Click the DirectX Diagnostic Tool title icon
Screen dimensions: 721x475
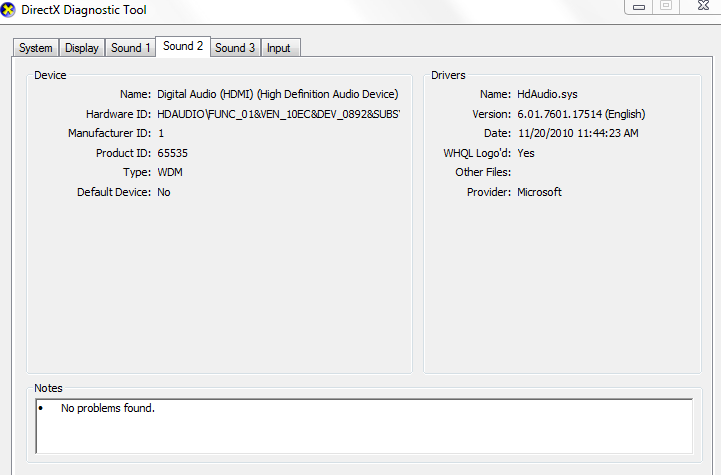(7, 10)
